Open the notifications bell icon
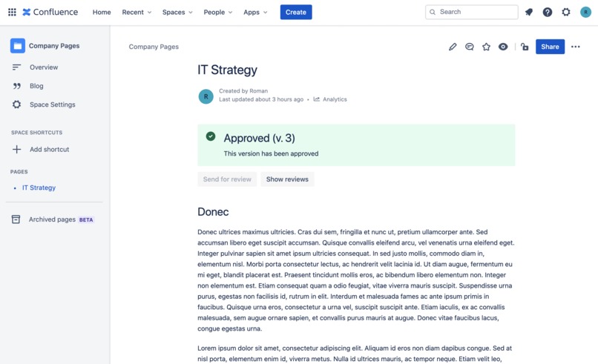The width and height of the screenshot is (598, 364). pyautogui.click(x=528, y=12)
